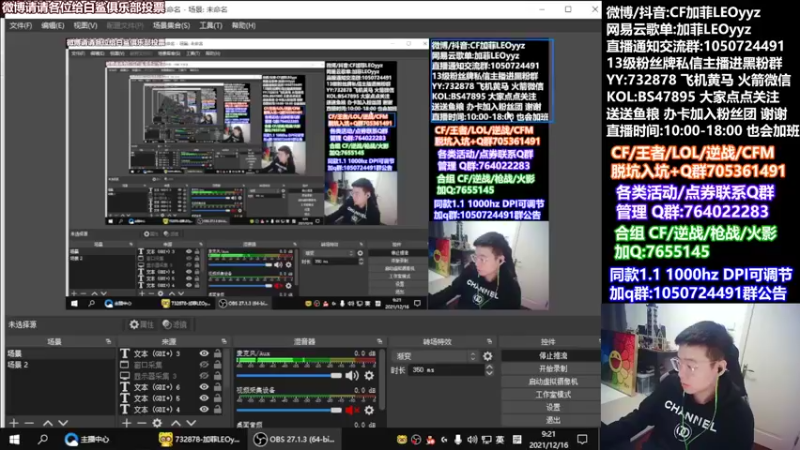Mute the 麦克风/Aux speaker icon
This screenshot has width=800, height=450.
pyautogui.click(x=352, y=376)
